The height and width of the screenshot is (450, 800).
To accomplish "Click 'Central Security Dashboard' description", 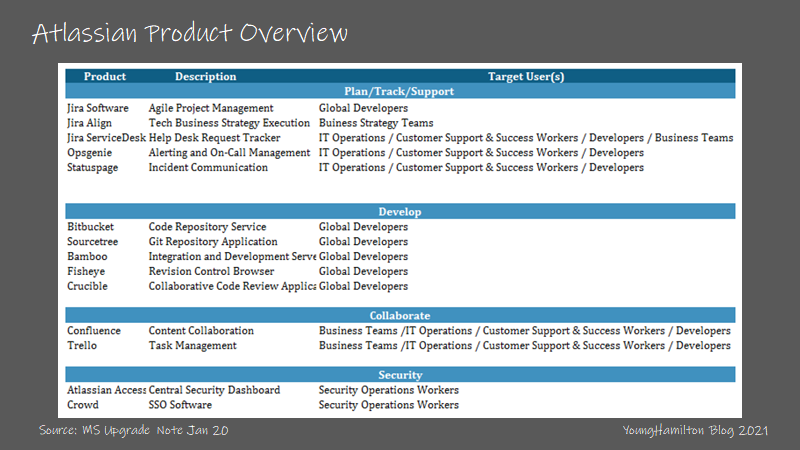I will tap(214, 390).
